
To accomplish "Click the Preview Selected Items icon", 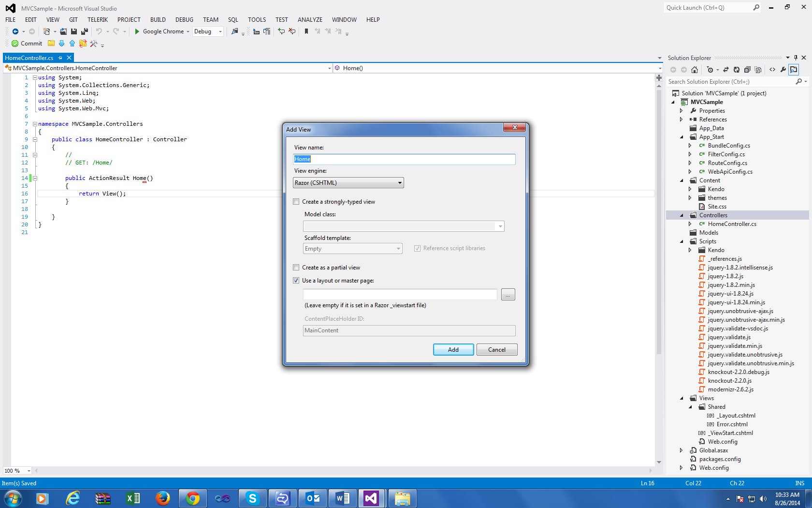I will 794,70.
